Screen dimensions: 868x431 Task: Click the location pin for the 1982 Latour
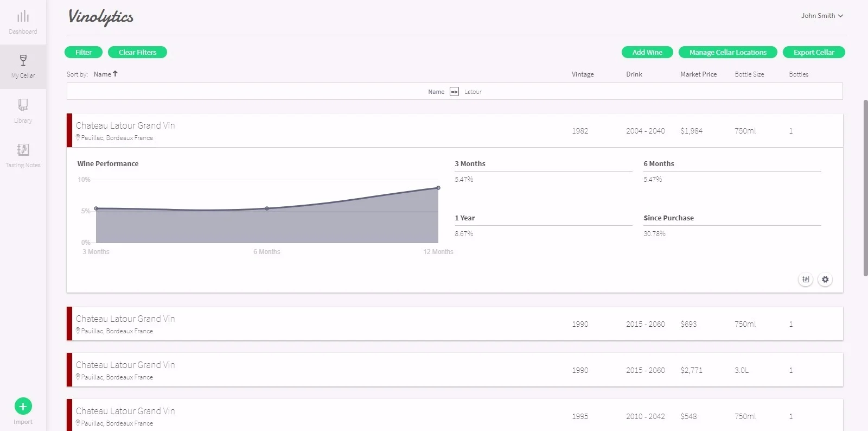[78, 137]
